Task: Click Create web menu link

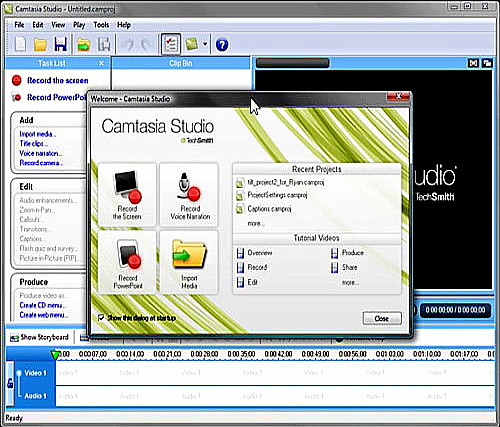Action: click(x=44, y=315)
